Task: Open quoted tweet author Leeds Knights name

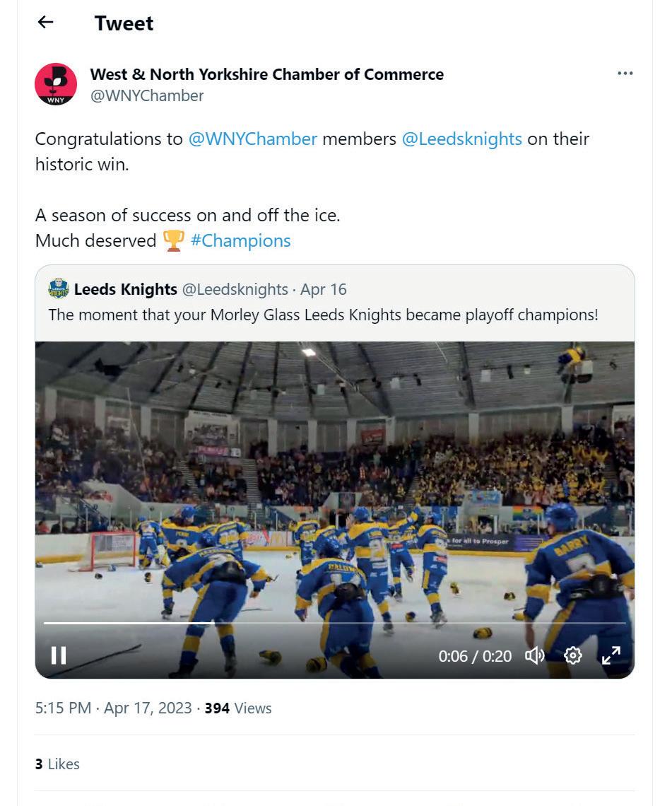Action: (x=125, y=289)
